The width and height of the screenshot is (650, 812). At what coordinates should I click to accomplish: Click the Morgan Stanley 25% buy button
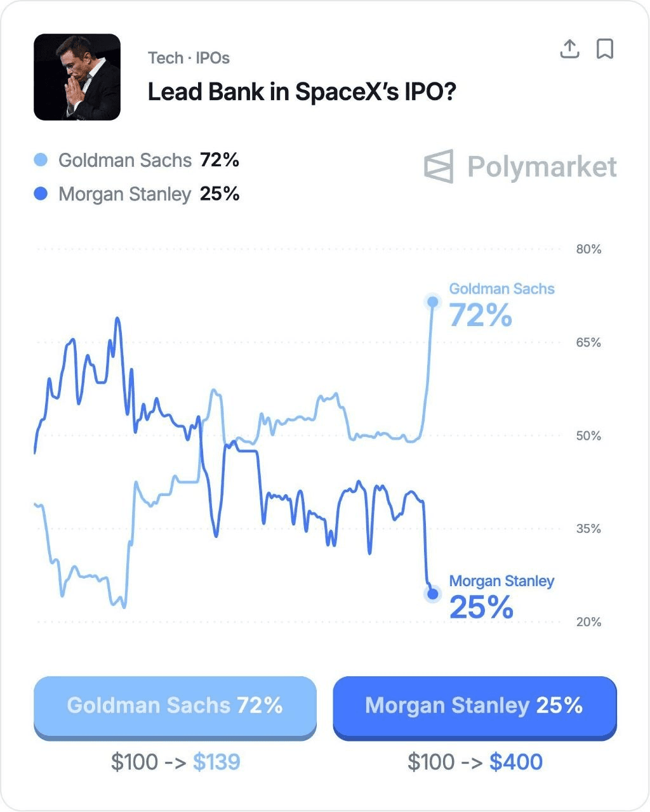pos(474,706)
